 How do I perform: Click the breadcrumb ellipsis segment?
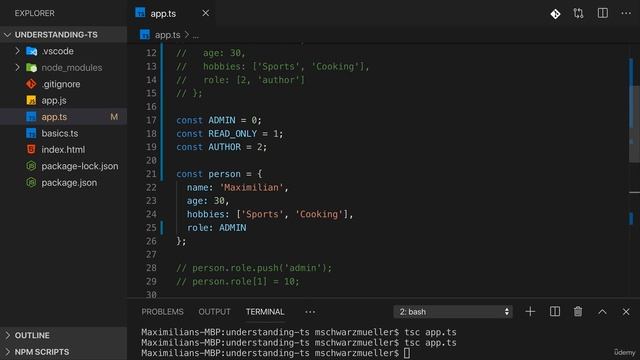196,36
